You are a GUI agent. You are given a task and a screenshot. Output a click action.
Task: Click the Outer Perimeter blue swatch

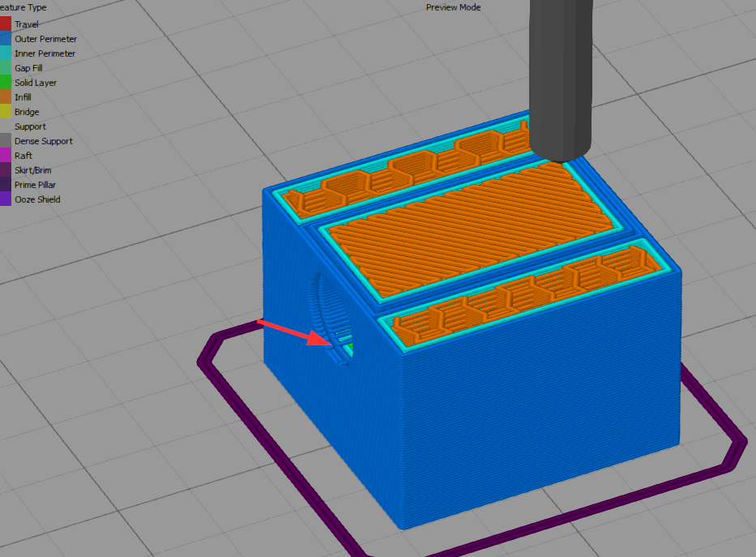point(6,39)
